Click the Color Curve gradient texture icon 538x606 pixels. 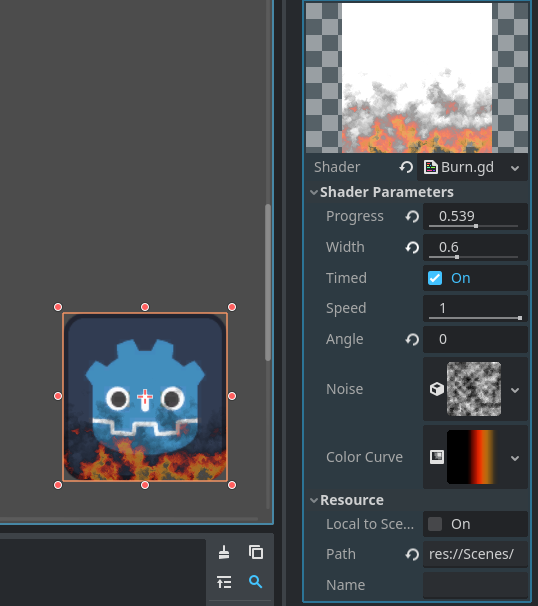[x=437, y=457]
